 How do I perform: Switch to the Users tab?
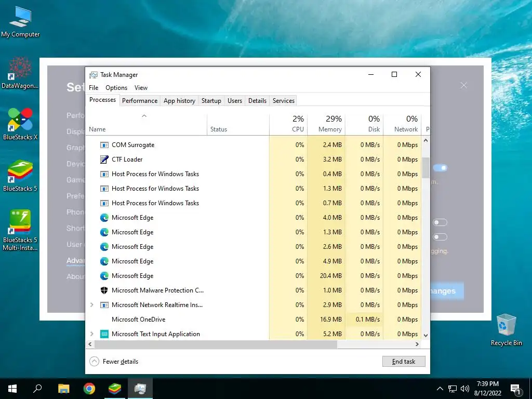pos(235,101)
